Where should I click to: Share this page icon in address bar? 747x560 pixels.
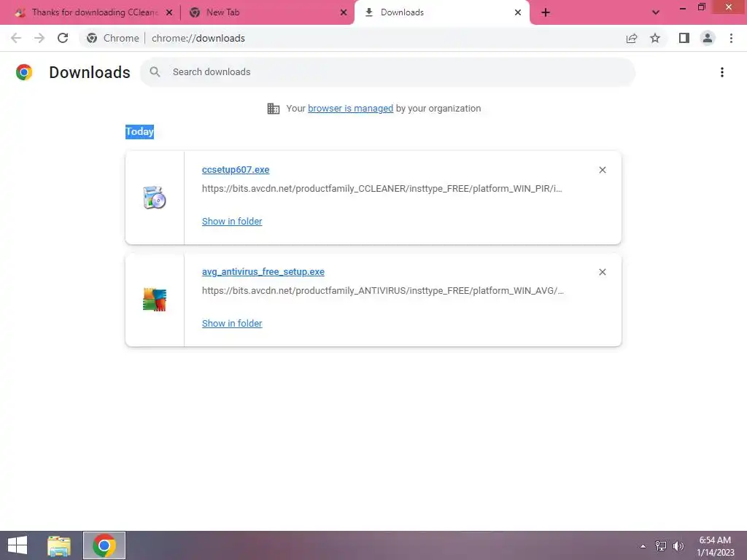(x=632, y=38)
